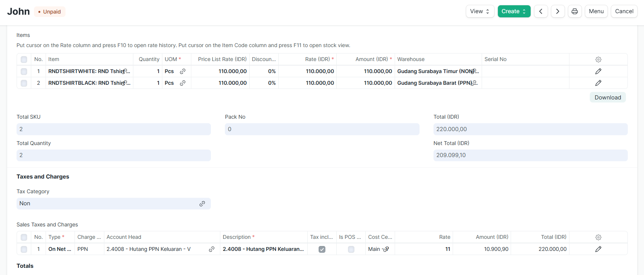The image size is (644, 275).
Task: Edit row 1 RNDTSHIRTWHITE with pencil icon
Action: [x=598, y=71]
